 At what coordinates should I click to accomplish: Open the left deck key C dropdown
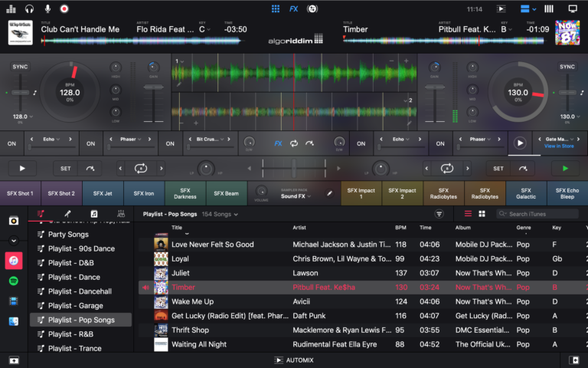204,29
